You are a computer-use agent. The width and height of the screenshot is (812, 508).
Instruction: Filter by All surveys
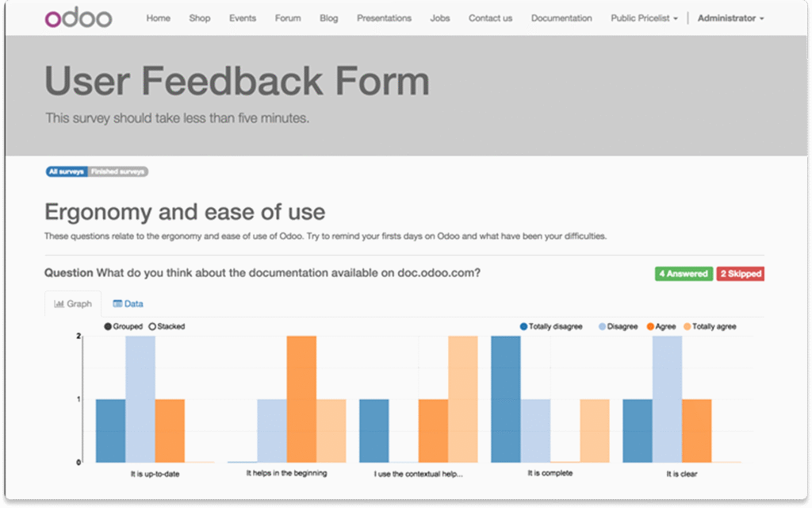(66, 171)
